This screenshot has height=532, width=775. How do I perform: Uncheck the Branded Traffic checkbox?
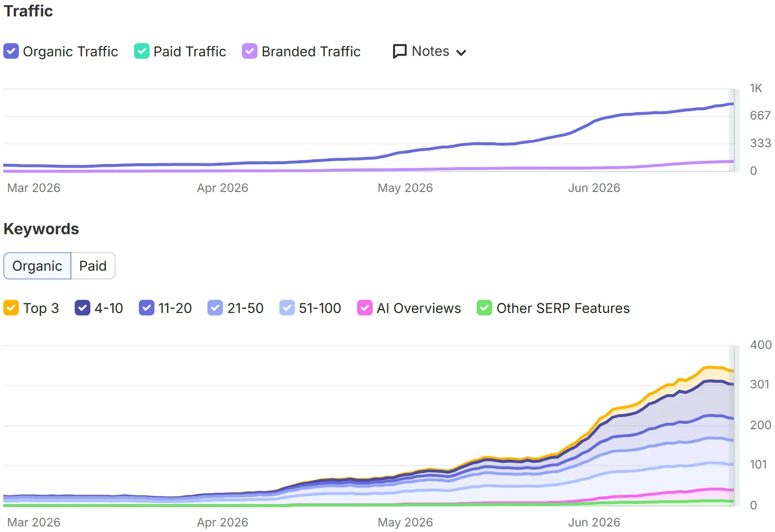tap(250, 51)
